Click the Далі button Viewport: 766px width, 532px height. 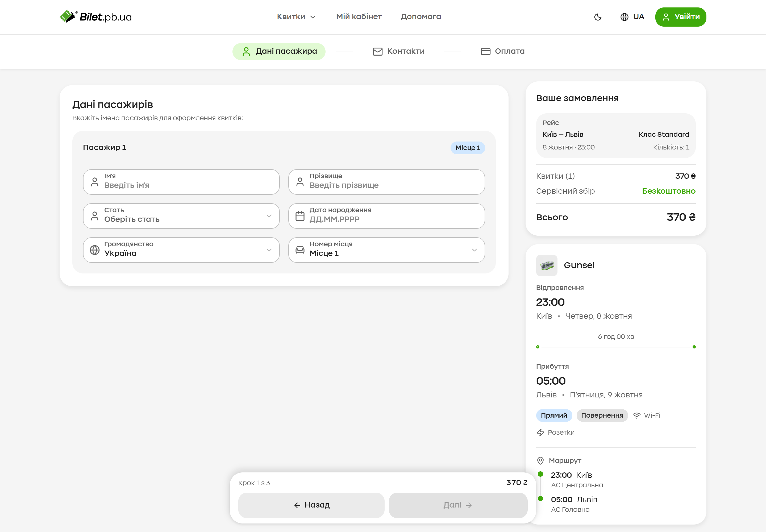(458, 505)
